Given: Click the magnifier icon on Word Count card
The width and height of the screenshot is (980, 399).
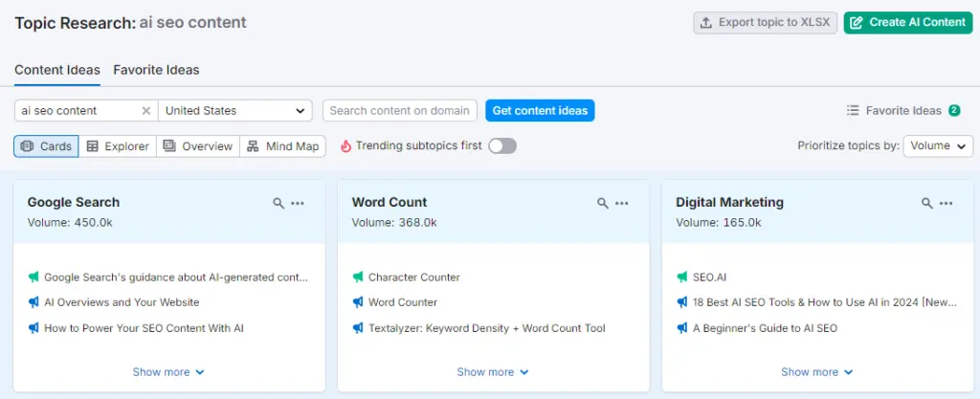Looking at the screenshot, I should pos(603,203).
